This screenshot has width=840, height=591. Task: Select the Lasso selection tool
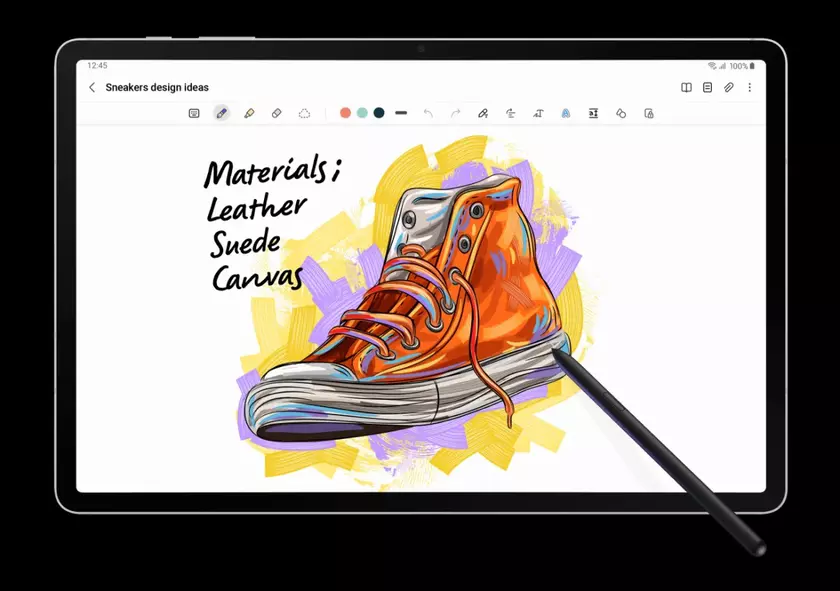(304, 113)
